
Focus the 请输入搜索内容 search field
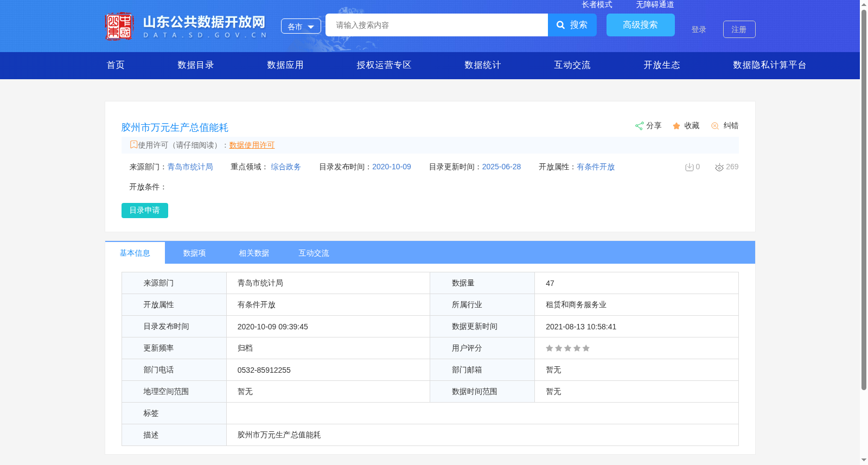[437, 25]
